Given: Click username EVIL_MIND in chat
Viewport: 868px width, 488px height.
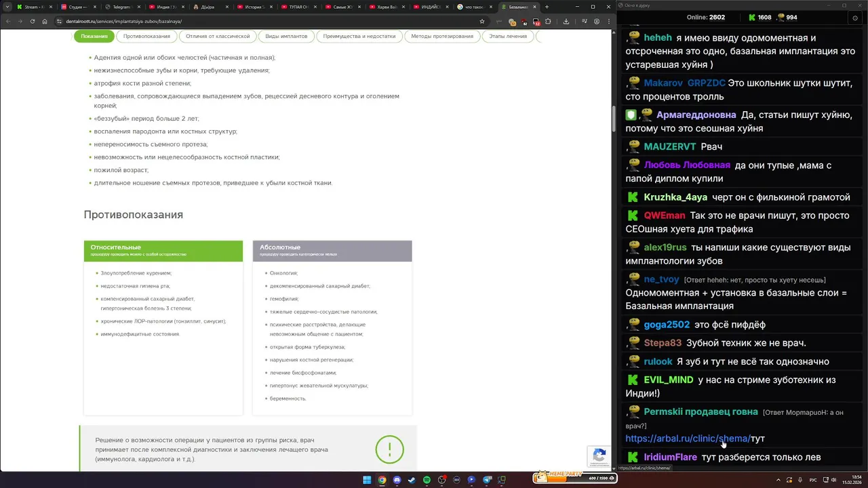Looking at the screenshot, I should click(x=669, y=380).
